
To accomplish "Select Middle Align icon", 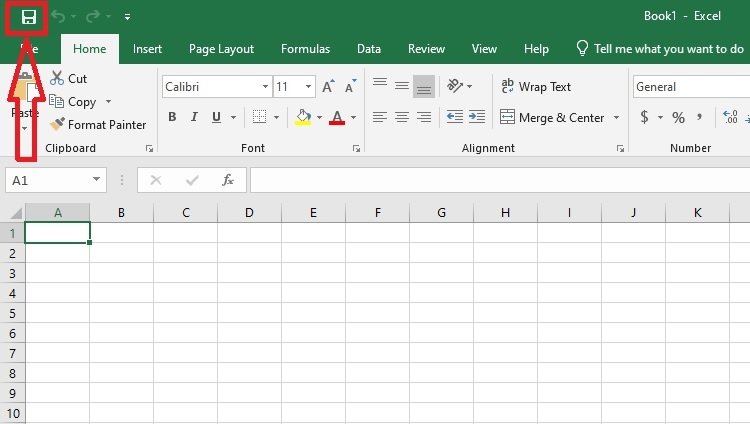I will [402, 86].
